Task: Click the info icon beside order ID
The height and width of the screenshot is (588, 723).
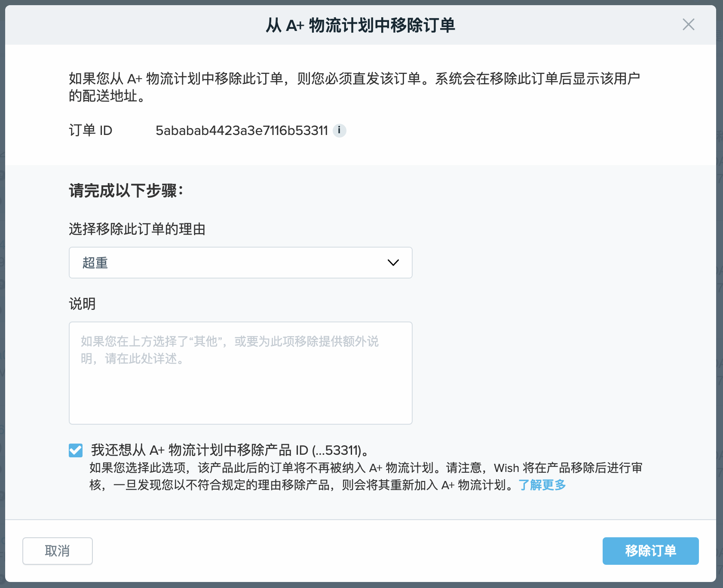Action: pyautogui.click(x=339, y=130)
